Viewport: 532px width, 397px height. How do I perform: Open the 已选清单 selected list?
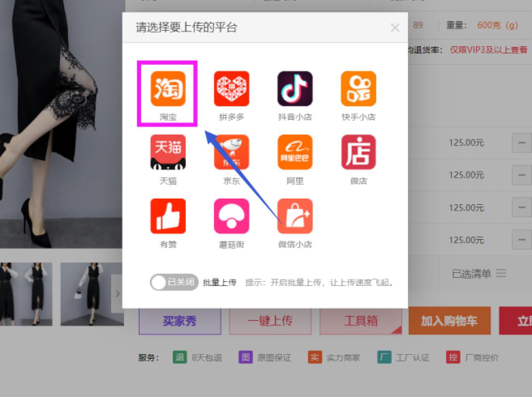point(479,274)
